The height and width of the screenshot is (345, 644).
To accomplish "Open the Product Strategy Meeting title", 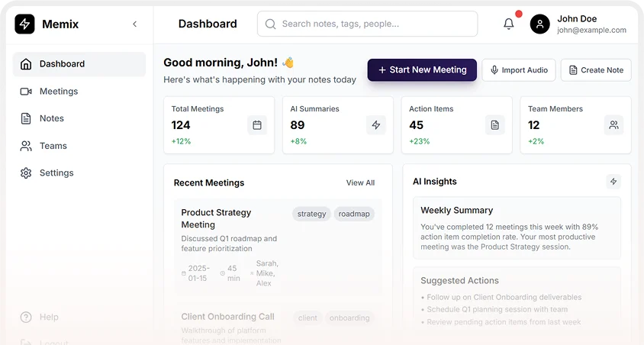I will (x=216, y=218).
